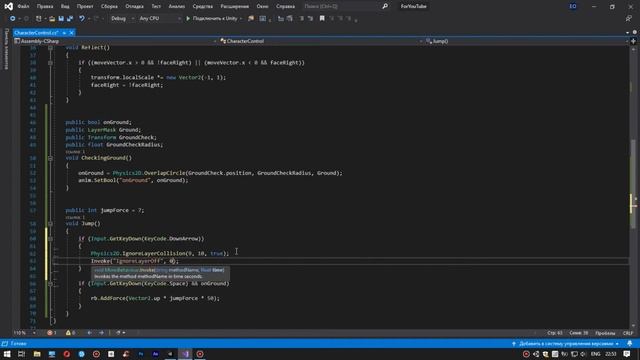640x360 pixels.
Task: Open the Справка menu
Action: click(x=285, y=7)
